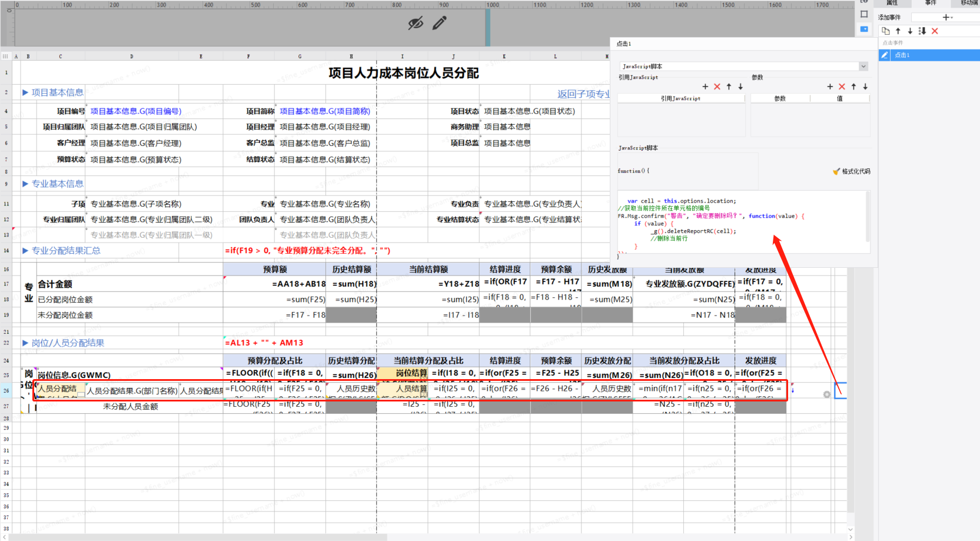Click column header D

[132, 57]
